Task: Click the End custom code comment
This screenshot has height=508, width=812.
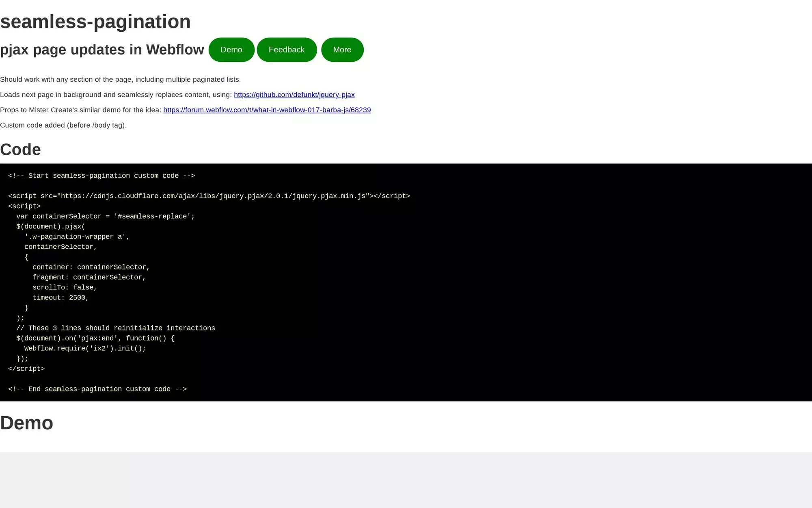Action: 97,389
